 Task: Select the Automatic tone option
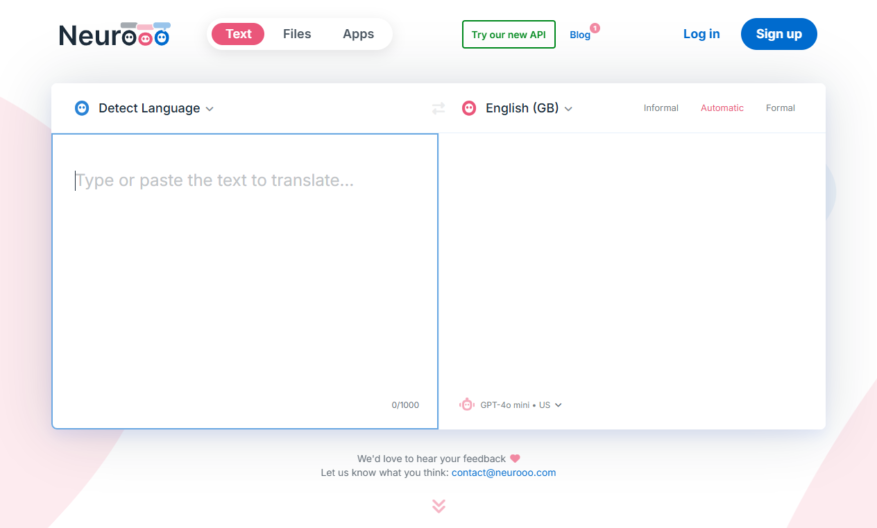tap(722, 108)
